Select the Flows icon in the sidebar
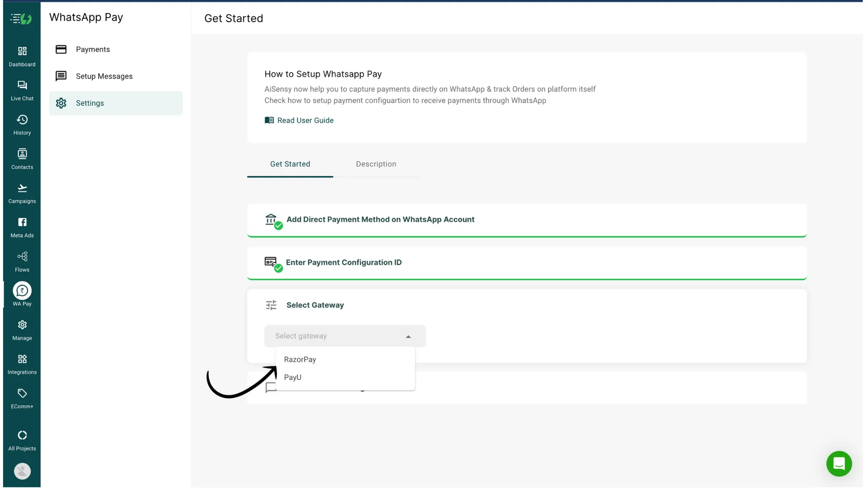The width and height of the screenshot is (868, 488). coord(22,261)
